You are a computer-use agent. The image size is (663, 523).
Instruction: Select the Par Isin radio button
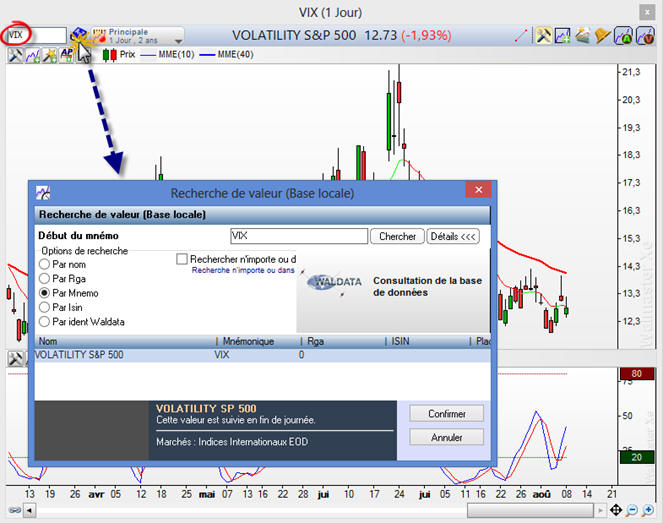pyautogui.click(x=44, y=307)
